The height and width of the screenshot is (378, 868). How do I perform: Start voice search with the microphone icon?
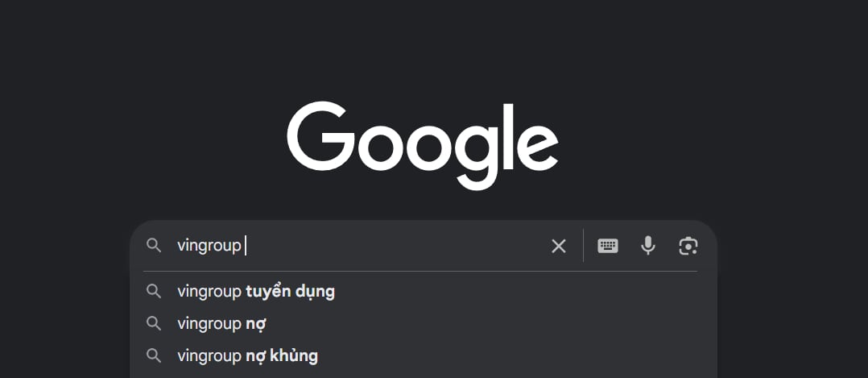647,246
